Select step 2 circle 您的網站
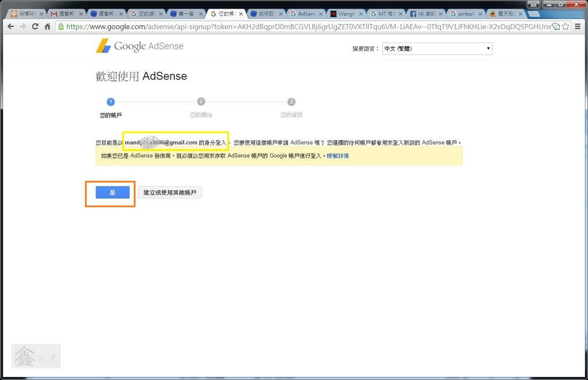 [x=201, y=102]
